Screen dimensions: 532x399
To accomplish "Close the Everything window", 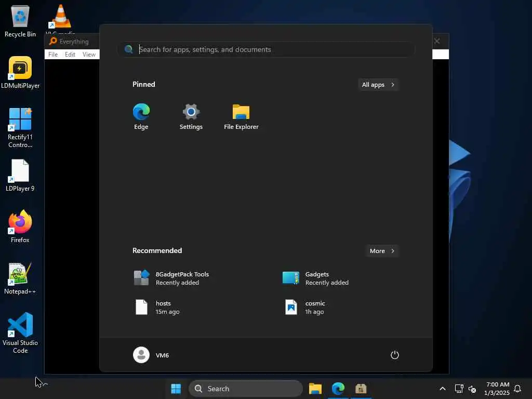I will coord(437,41).
